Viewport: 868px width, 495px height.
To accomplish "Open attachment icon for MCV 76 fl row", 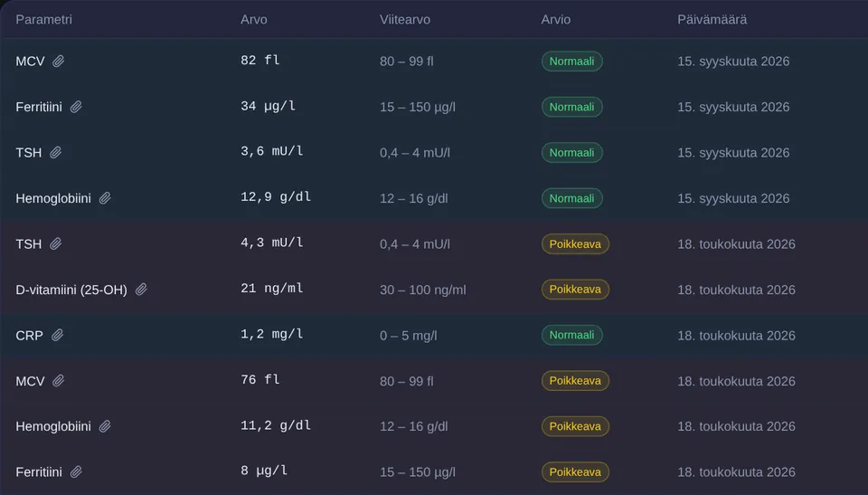I will pyautogui.click(x=58, y=381).
